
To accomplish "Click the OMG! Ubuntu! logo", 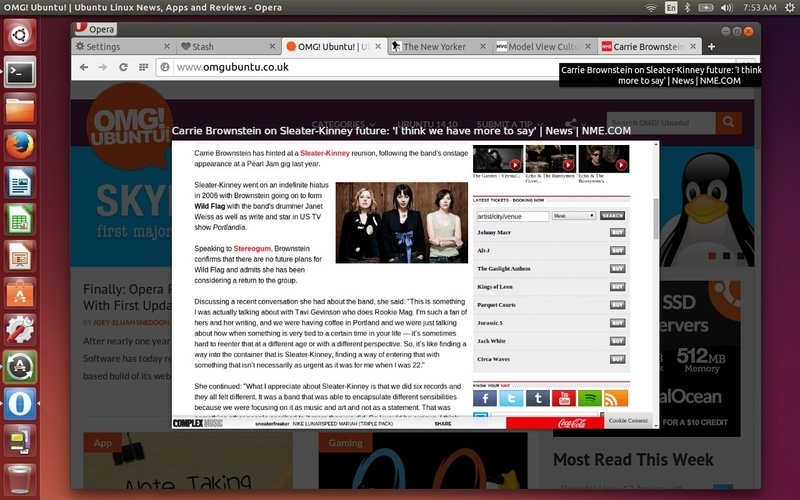I will tap(129, 126).
